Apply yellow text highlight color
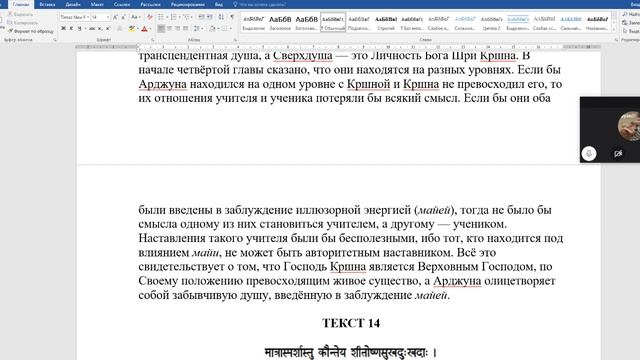 click(x=131, y=29)
